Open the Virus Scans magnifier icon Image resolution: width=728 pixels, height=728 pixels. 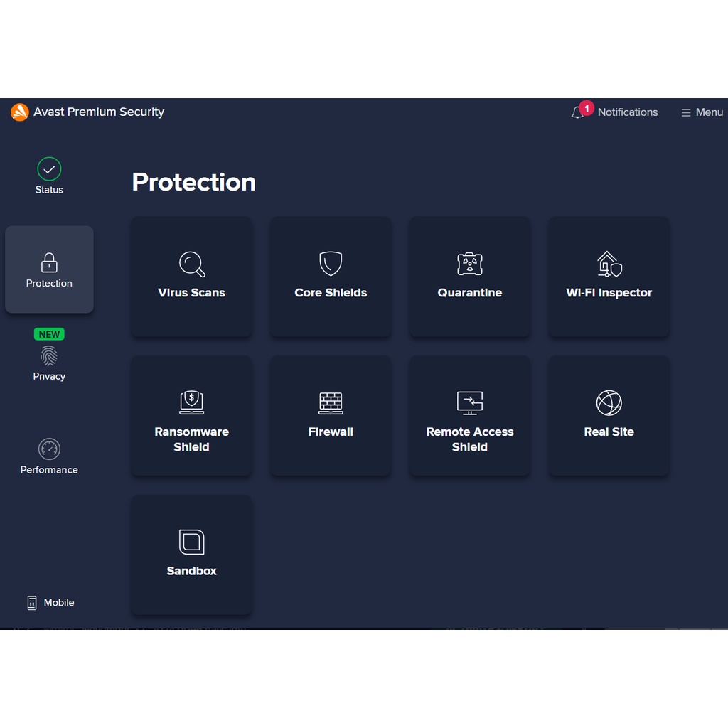pos(191,264)
